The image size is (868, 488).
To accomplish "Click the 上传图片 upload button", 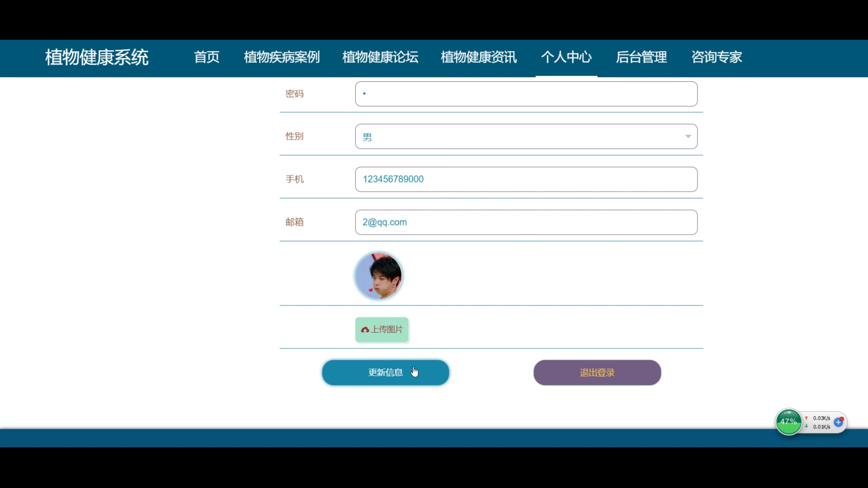I will pos(382,330).
